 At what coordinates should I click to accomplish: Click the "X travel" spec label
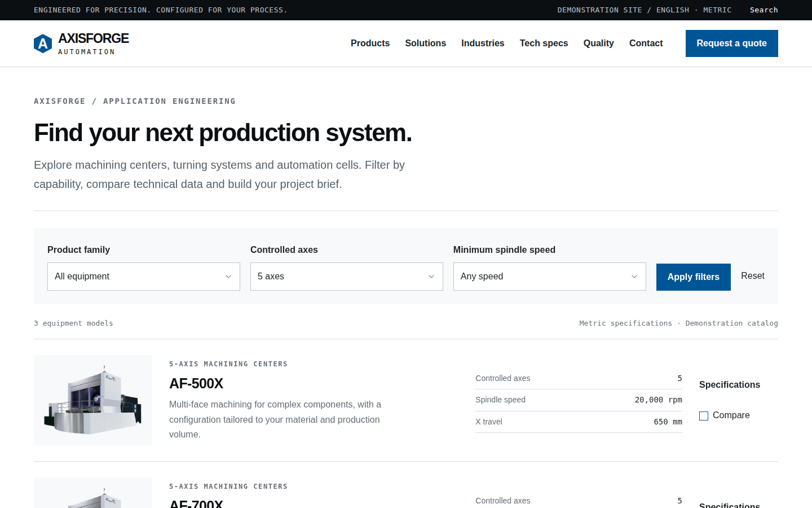tap(489, 422)
